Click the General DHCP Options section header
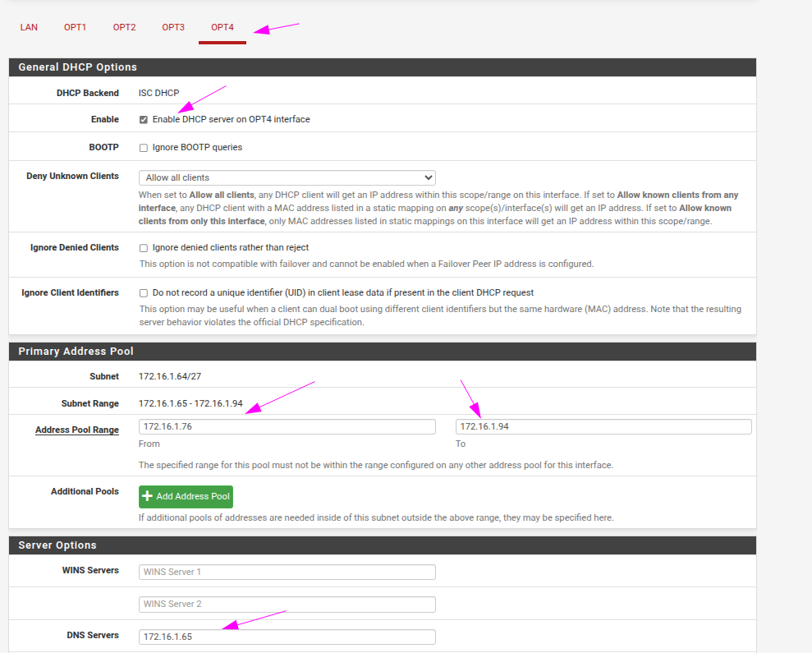 click(x=77, y=67)
